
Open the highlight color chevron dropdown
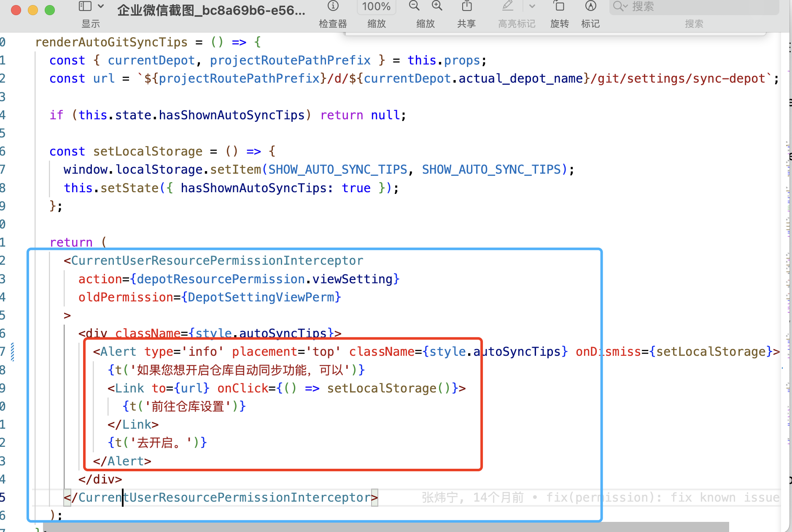point(532,6)
